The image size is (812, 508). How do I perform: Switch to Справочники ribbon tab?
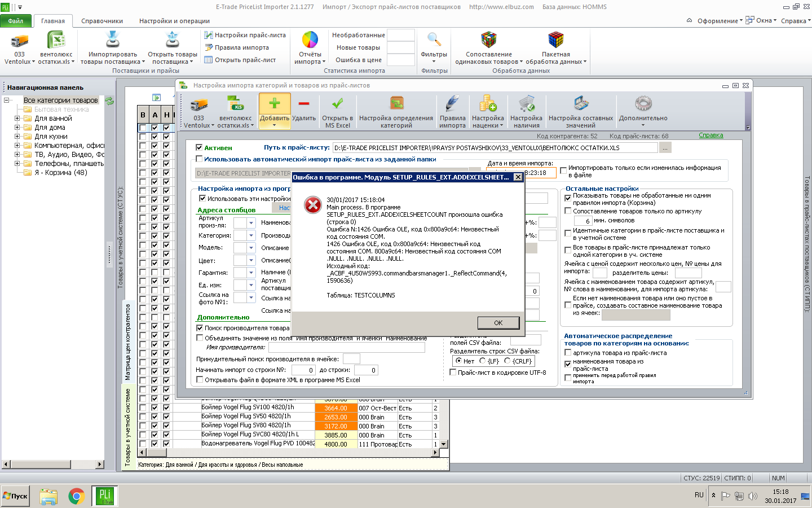[x=102, y=21]
